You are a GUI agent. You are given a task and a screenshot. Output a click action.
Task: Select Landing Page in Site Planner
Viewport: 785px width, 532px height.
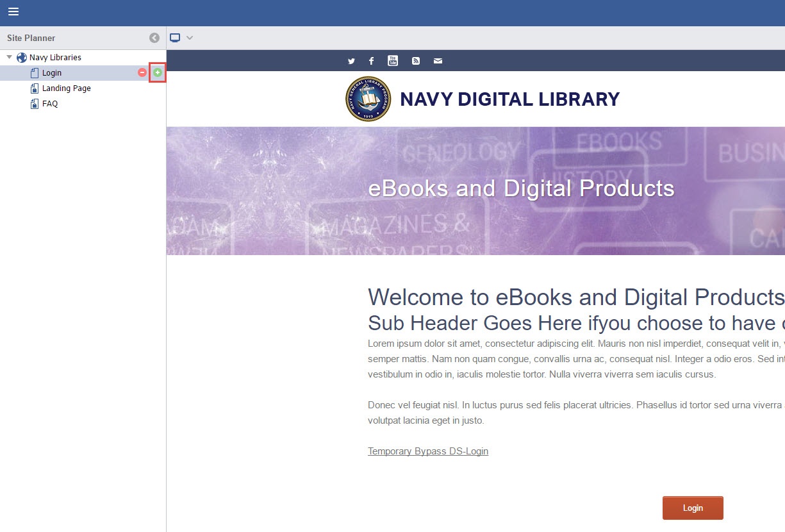tap(66, 88)
